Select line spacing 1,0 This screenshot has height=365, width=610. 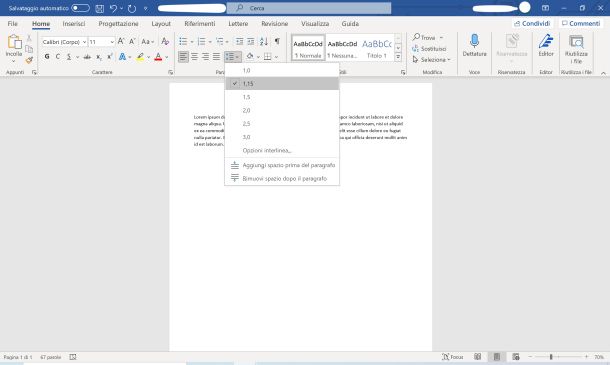282,70
